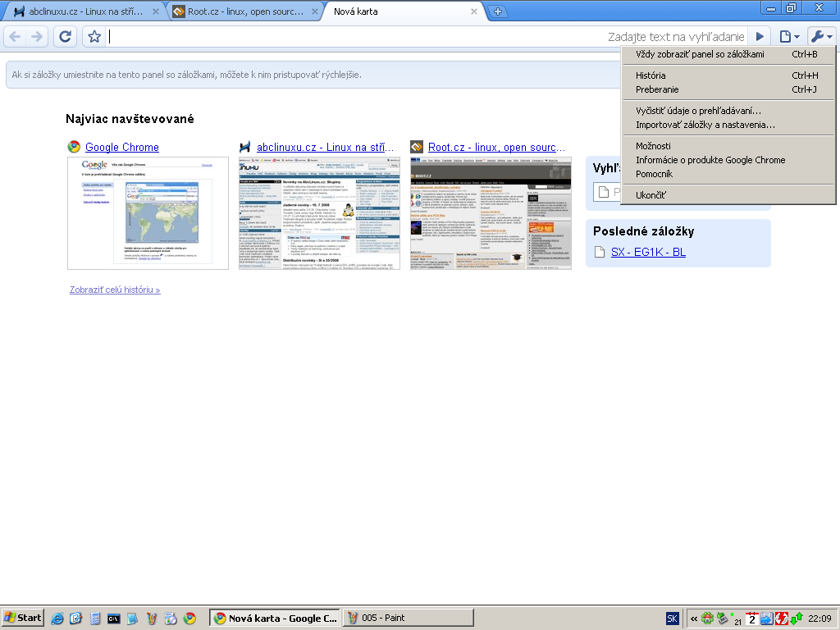Switch to Nová karta - Google Chrome taskbar button
This screenshot has height=630, width=840.
275,618
